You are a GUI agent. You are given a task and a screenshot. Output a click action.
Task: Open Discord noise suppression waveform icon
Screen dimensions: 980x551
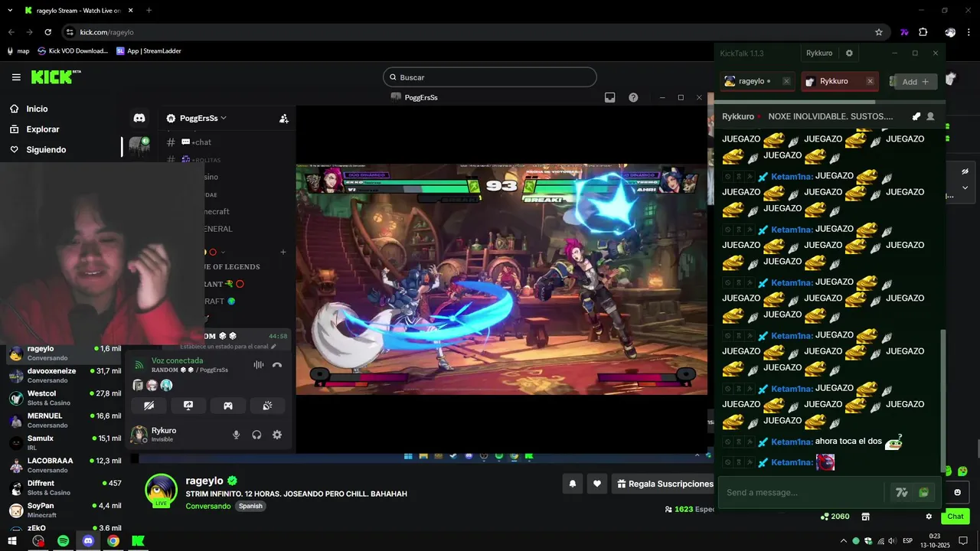[259, 365]
